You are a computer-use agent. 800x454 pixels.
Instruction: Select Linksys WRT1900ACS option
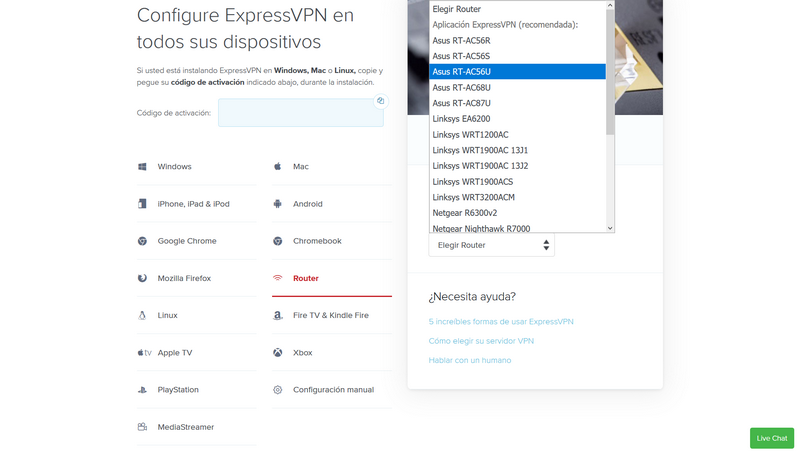click(x=517, y=182)
